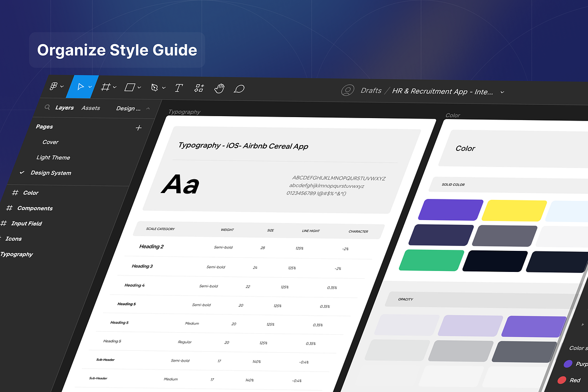This screenshot has height=392, width=588.
Task: Open the Frame tool options chevron
Action: 115,87
